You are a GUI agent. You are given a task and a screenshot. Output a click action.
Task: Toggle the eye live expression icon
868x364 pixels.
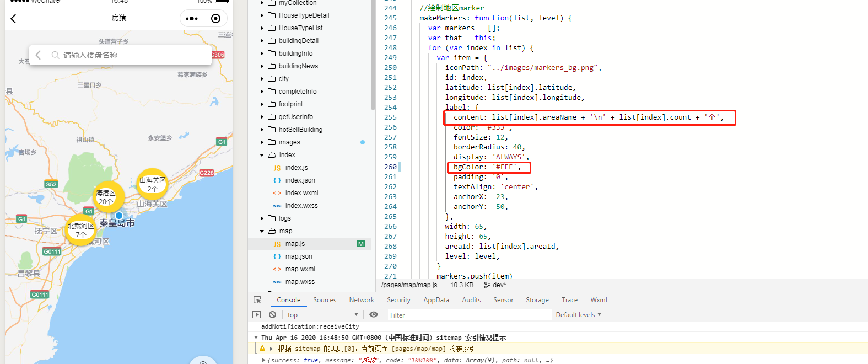(x=374, y=315)
